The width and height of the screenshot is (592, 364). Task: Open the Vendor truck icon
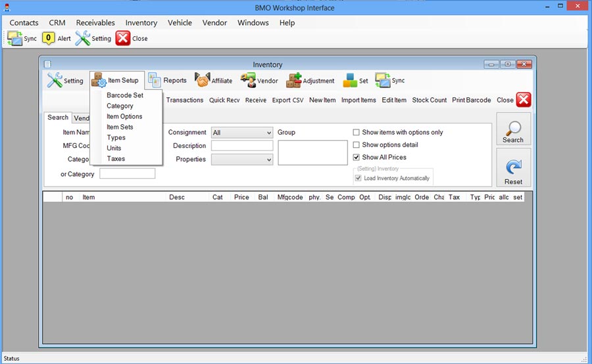[248, 80]
